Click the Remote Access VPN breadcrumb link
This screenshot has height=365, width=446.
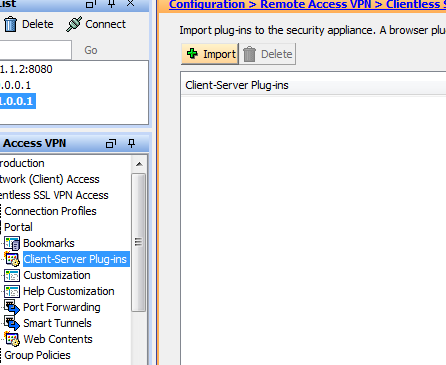[315, 5]
